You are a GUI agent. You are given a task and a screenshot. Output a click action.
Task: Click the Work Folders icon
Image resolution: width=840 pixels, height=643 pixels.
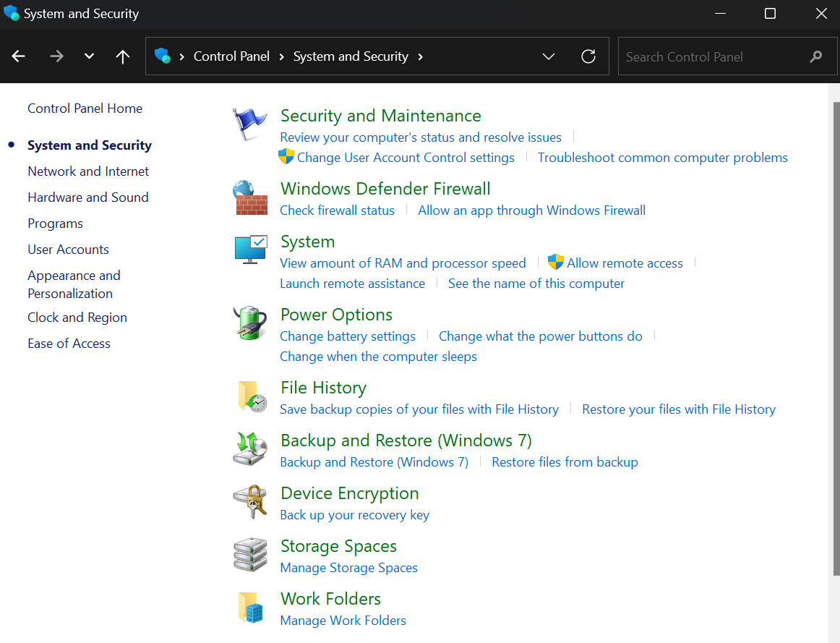click(x=250, y=608)
